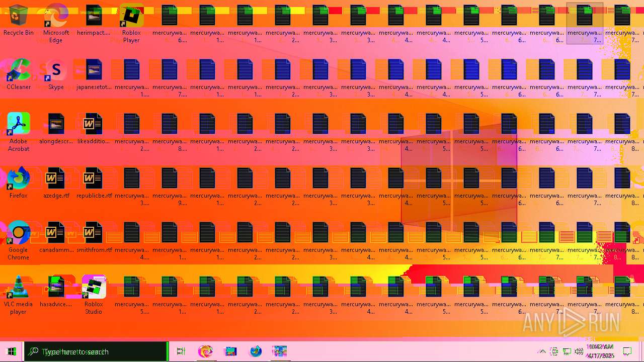
Task: Select the likeadditio Word document
Action: pos(94,129)
